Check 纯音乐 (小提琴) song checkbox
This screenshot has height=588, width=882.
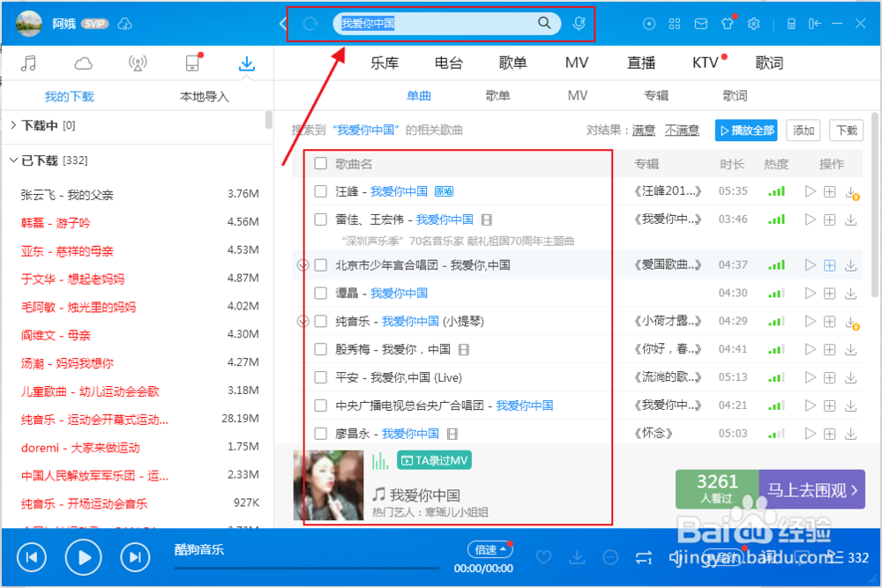321,321
